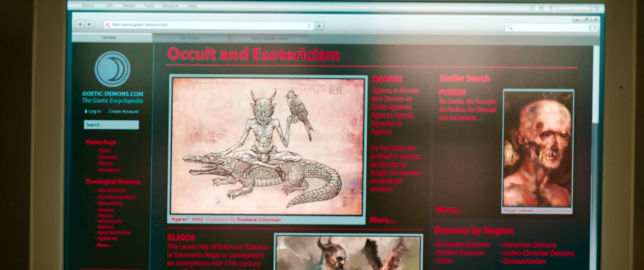Viewport: 644px width, 270px height.
Task: Open the AGARES article heading
Action: tap(387, 79)
